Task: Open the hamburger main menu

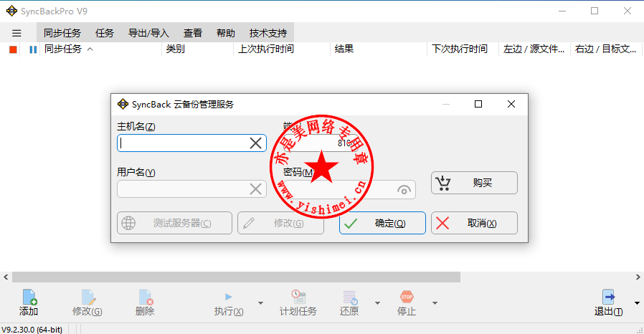Action: [x=16, y=33]
